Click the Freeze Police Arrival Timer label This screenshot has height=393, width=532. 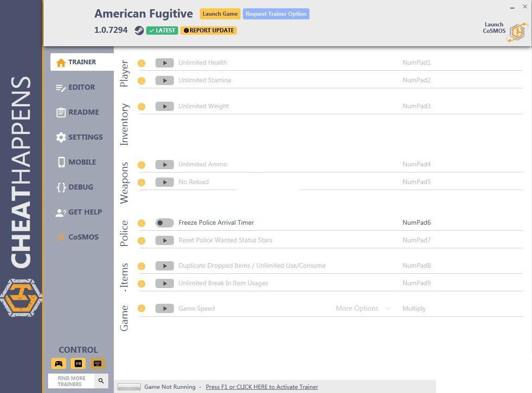click(216, 223)
